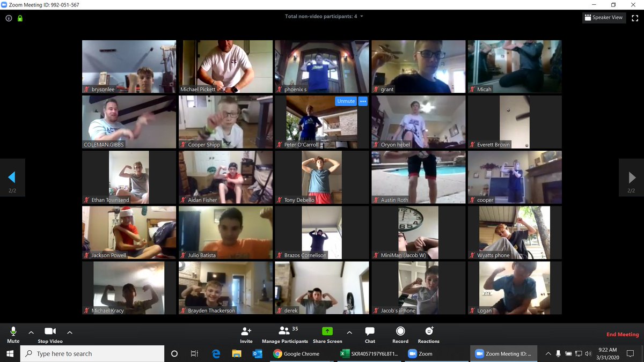This screenshot has width=644, height=362.
Task: Open Reactions menu
Action: (x=429, y=335)
